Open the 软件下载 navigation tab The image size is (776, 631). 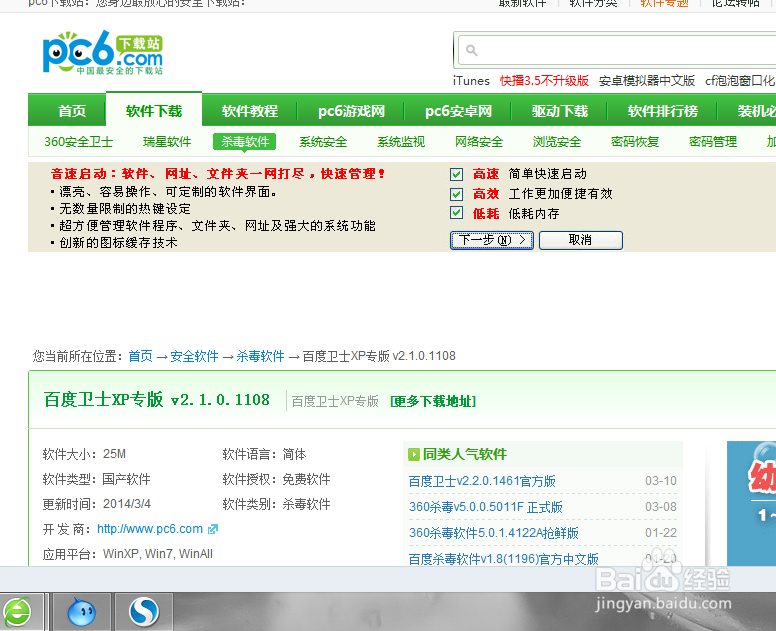tap(154, 111)
